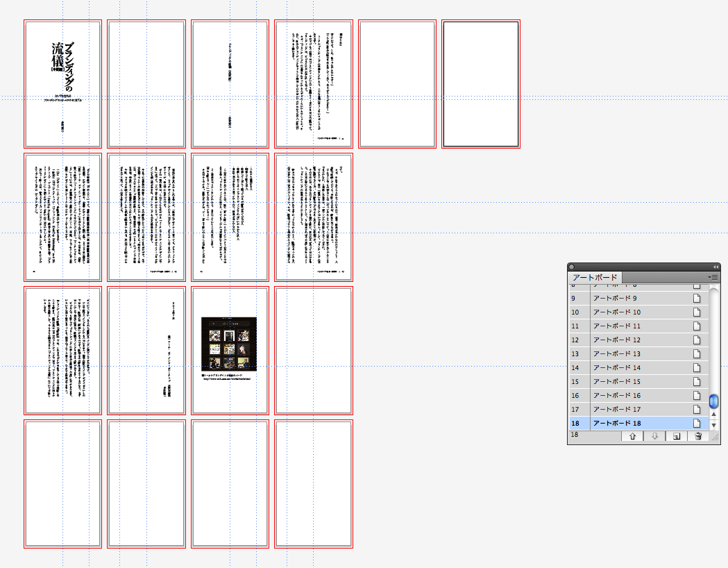The height and width of the screenshot is (568, 728).
Task: Open artboard options icon for アートボード 11
Action: (x=697, y=326)
